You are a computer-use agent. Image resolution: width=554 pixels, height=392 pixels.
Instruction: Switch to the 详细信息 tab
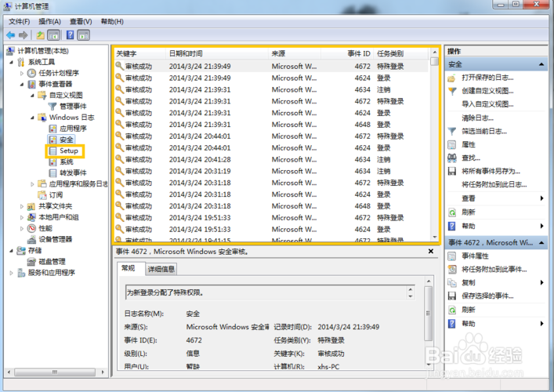pos(161,270)
